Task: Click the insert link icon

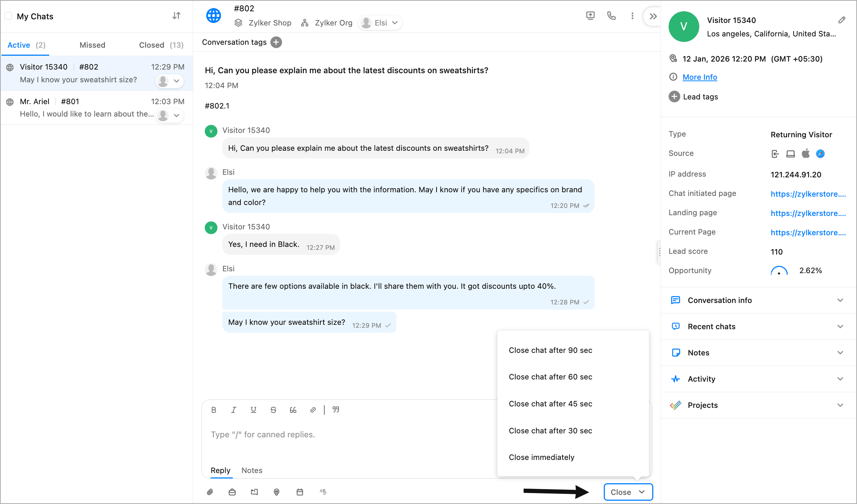Action: [313, 410]
